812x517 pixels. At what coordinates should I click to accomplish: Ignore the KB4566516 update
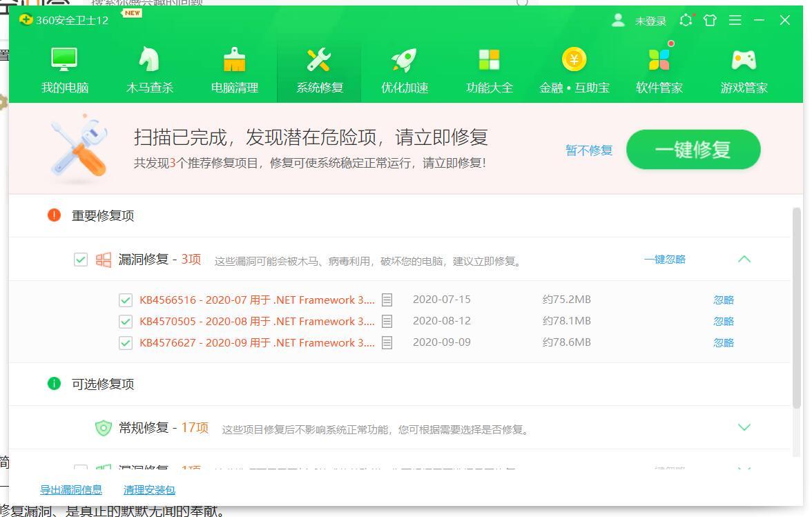point(724,300)
